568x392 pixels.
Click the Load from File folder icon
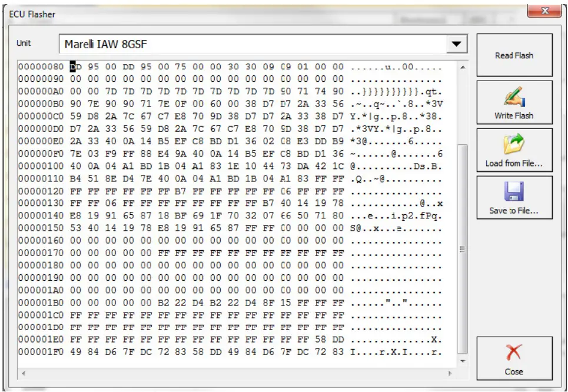514,144
